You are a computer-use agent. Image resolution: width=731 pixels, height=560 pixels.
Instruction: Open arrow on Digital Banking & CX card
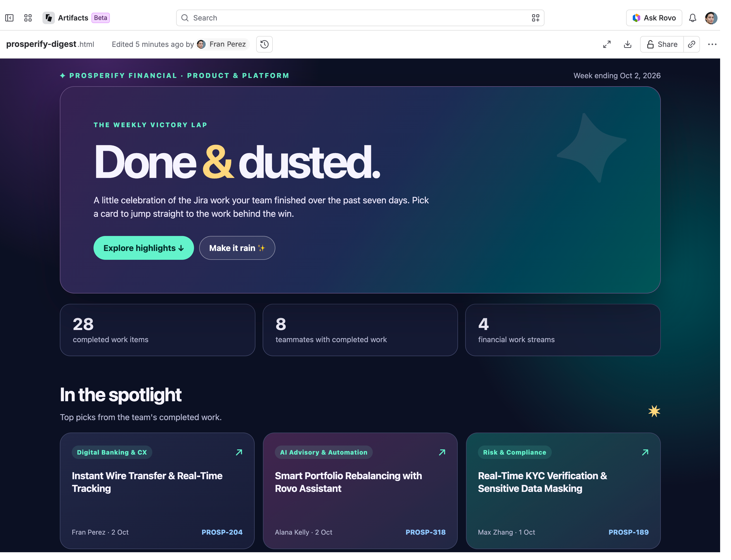[239, 452]
